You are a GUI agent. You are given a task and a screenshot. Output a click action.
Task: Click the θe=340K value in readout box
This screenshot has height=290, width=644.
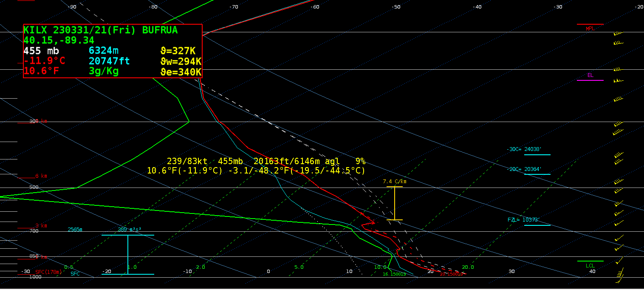[x=181, y=71]
